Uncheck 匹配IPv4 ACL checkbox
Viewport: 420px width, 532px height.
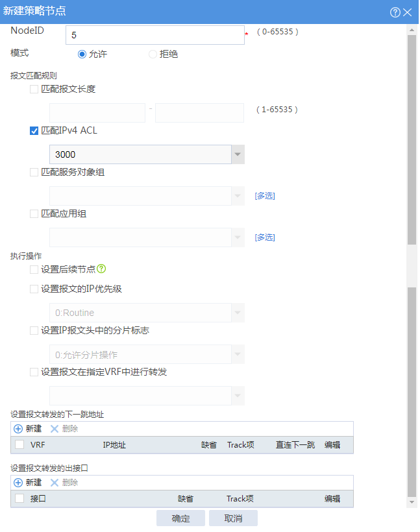pos(34,130)
